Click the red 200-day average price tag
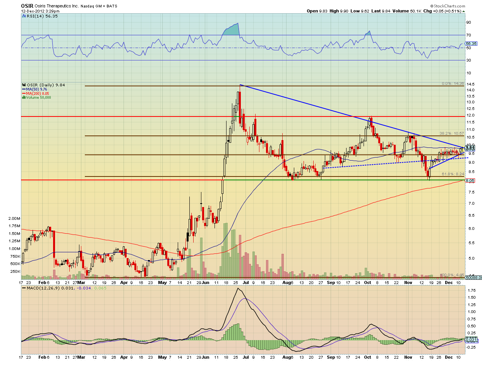The width and height of the screenshot is (492, 374). pos(470,181)
